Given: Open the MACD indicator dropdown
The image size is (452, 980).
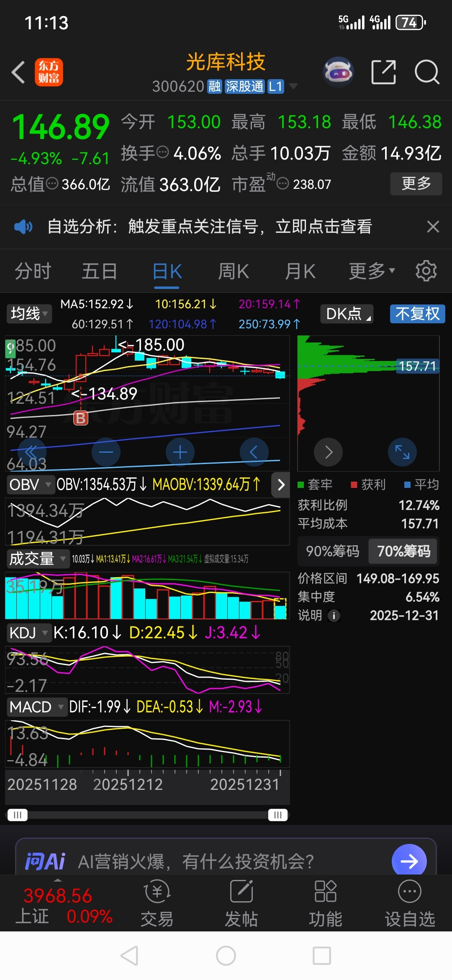Looking at the screenshot, I should click(x=37, y=707).
